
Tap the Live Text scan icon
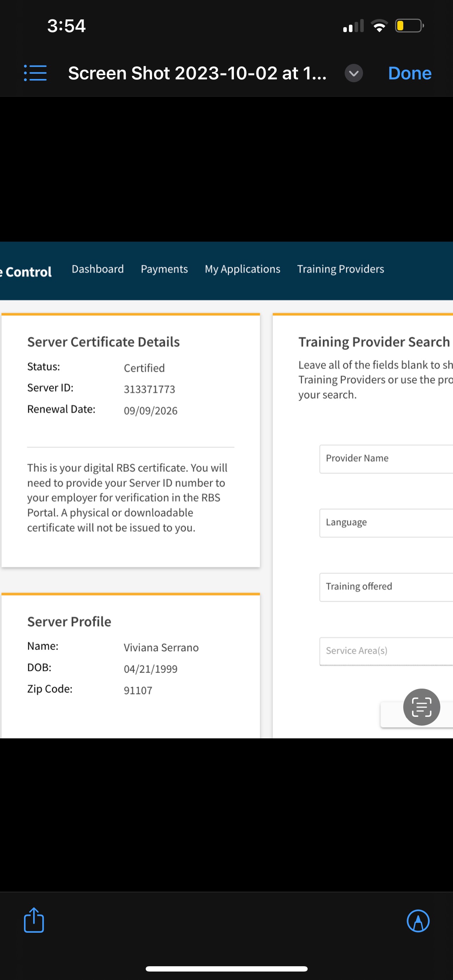point(421,707)
